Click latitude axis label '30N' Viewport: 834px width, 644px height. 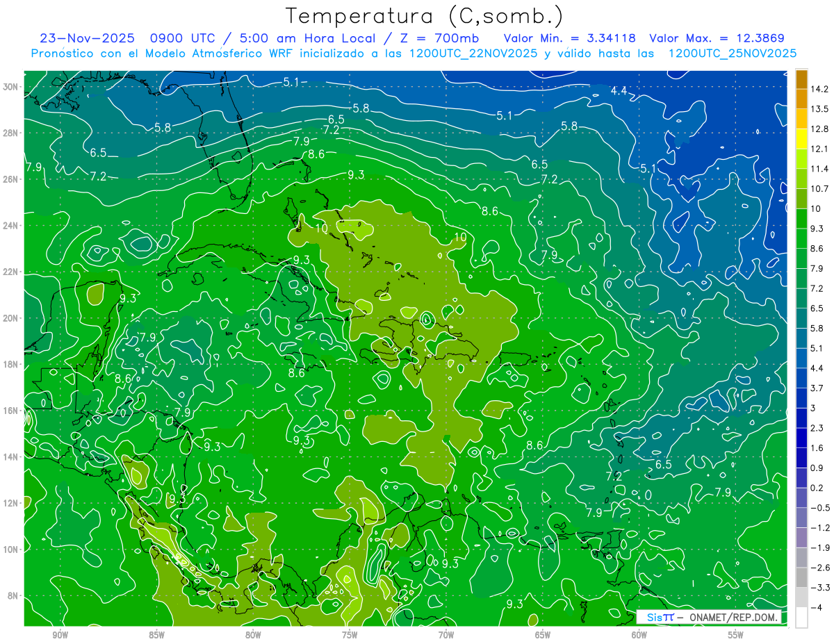(11, 87)
